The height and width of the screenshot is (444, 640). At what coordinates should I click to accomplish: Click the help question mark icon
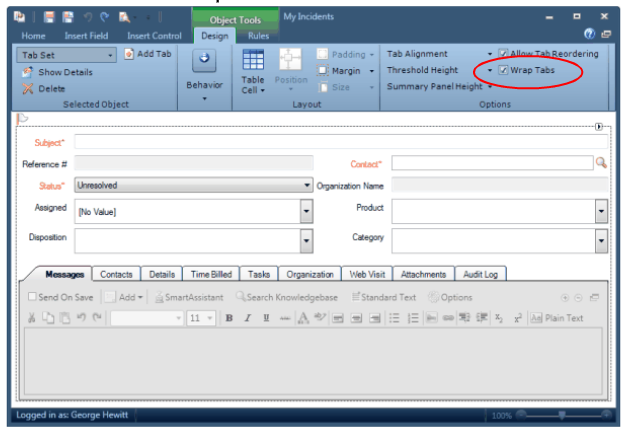coord(590,35)
